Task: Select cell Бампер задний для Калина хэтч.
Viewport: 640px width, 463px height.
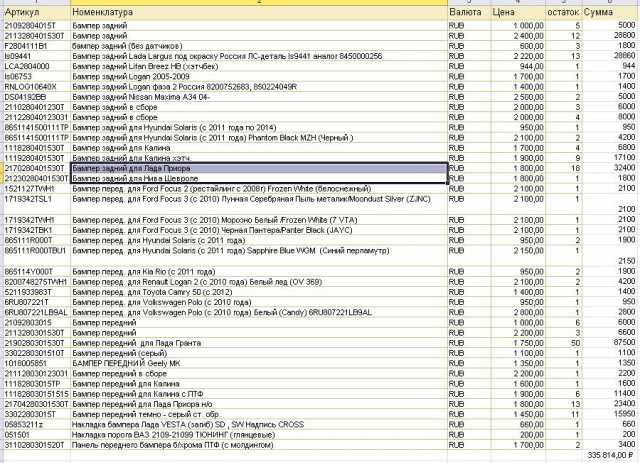Action: 259,158
